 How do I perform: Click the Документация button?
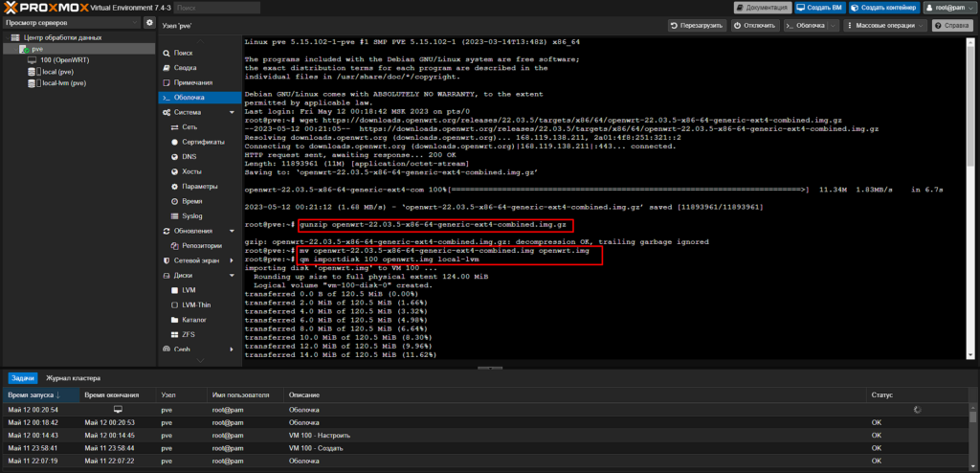pos(763,8)
